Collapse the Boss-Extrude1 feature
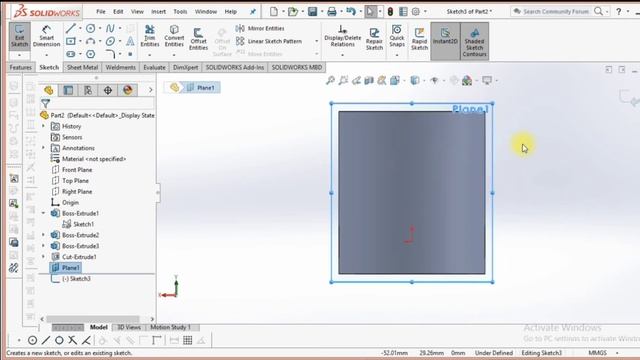Viewport: 640px width, 360px height. (44, 213)
